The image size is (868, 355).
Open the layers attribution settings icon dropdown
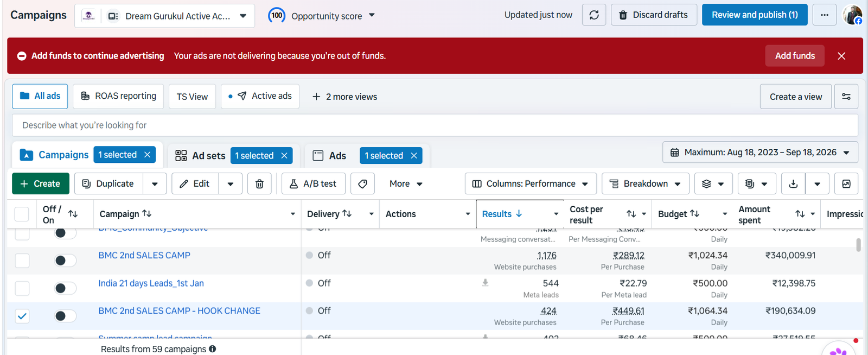click(x=713, y=183)
